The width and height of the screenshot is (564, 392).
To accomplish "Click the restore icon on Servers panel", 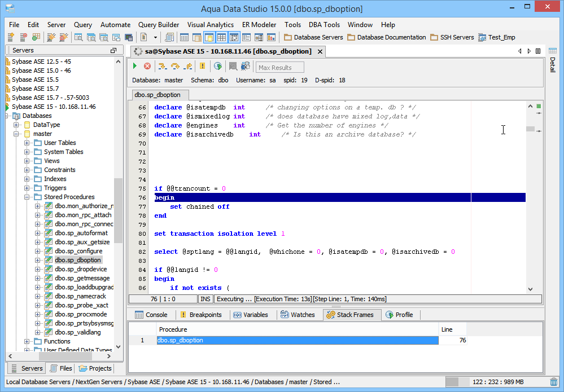I will pyautogui.click(x=113, y=51).
